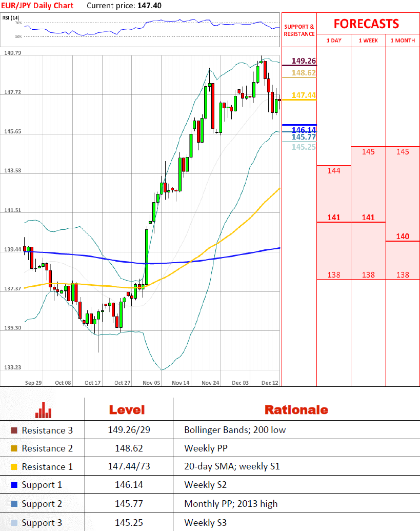Click the 149.26/29 level cell
420x531 pixels.
129,430
